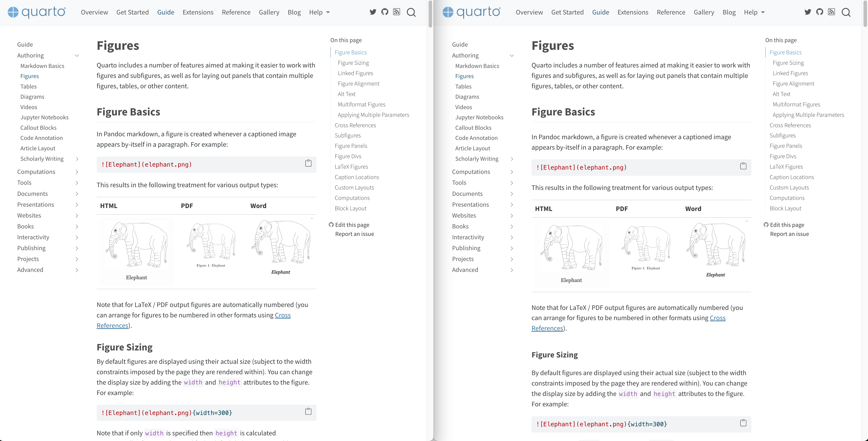This screenshot has height=441, width=868.
Task: Open search magnifier in right window navbar
Action: point(846,12)
